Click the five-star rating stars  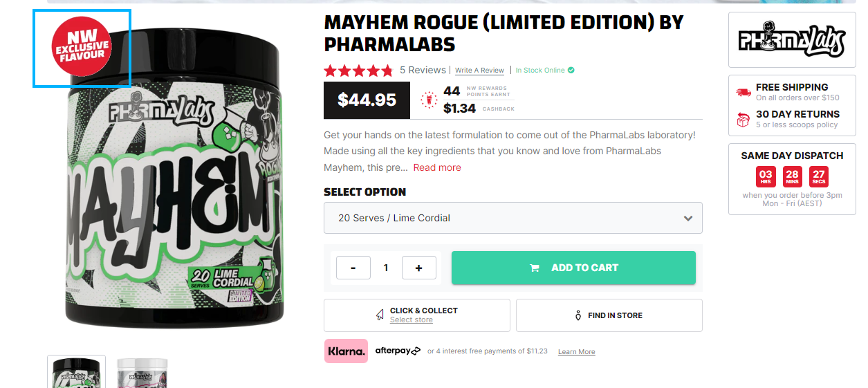click(x=358, y=70)
